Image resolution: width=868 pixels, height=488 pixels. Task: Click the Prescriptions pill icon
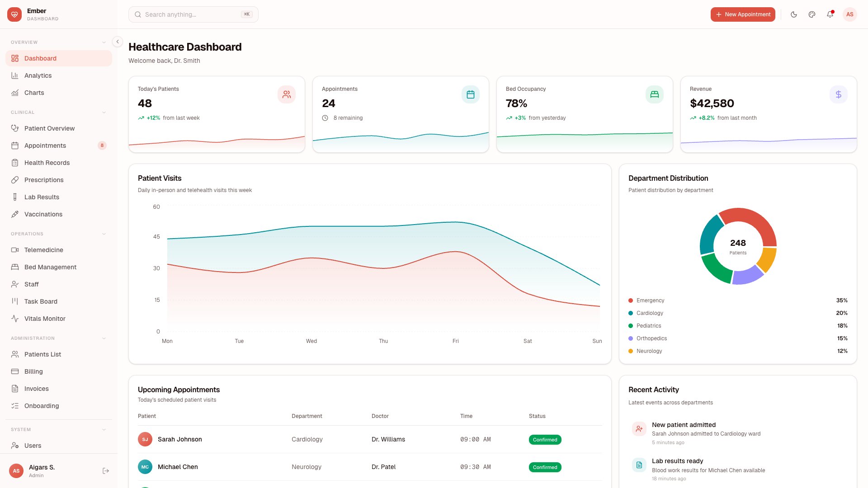[15, 180]
